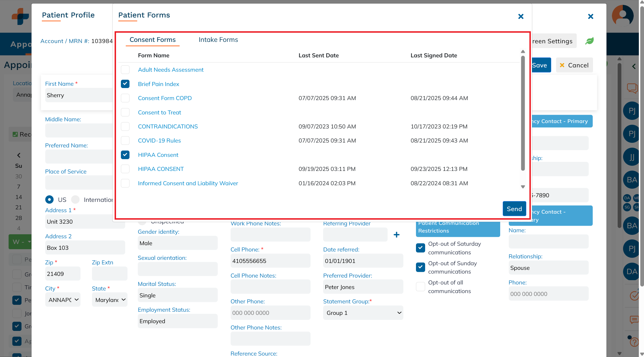644x357 pixels.
Task: Open the Informed Consent and Liability Waiver form
Action: 188,183
